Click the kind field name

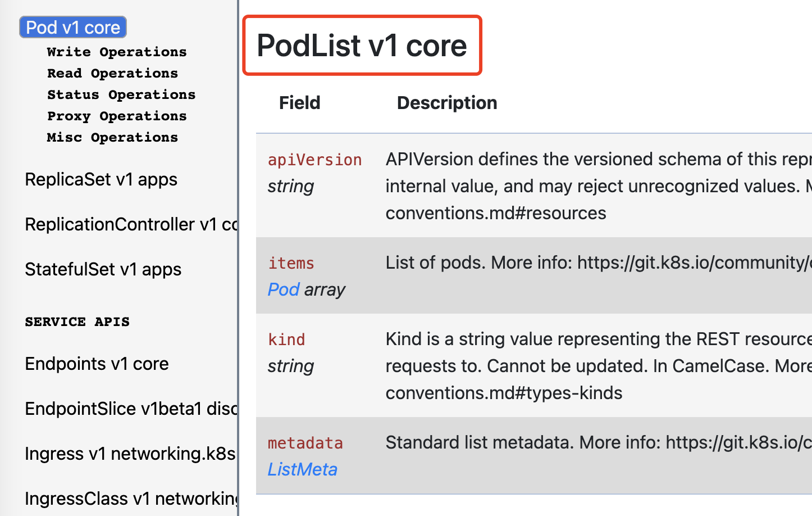tap(286, 340)
